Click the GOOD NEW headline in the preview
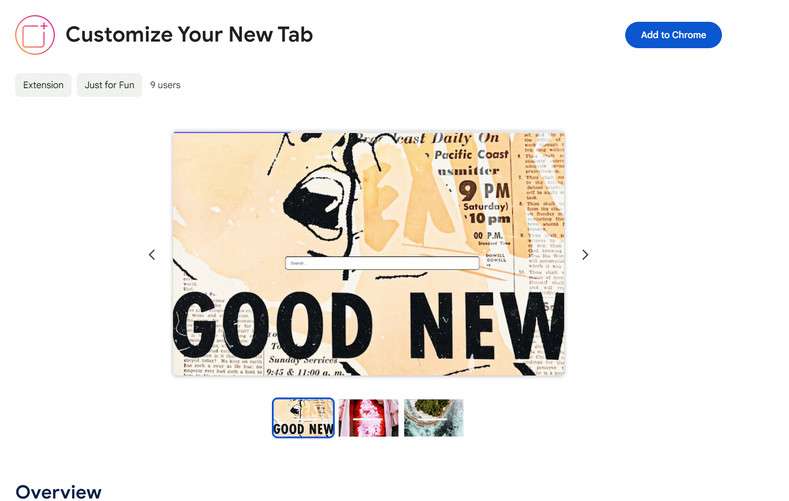 pos(369,326)
